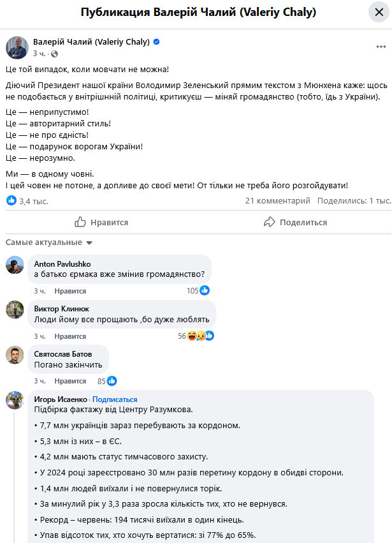The width and height of the screenshot is (392, 543).
Task: Like Виктор Клинюк's comment via Нравится
Action: (70, 336)
